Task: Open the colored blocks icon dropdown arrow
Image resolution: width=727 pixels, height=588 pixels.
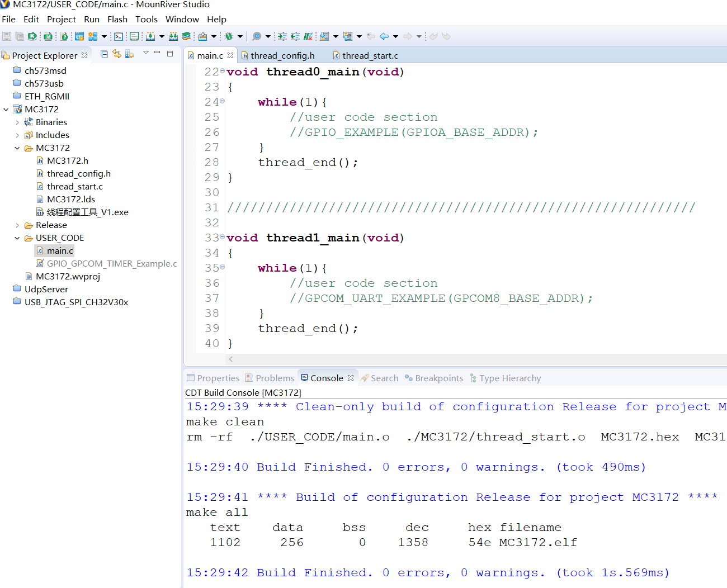Action: click(104, 36)
